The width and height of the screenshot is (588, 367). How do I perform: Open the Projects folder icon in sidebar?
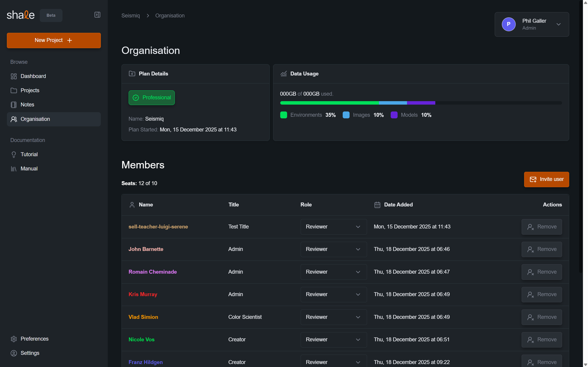point(14,90)
